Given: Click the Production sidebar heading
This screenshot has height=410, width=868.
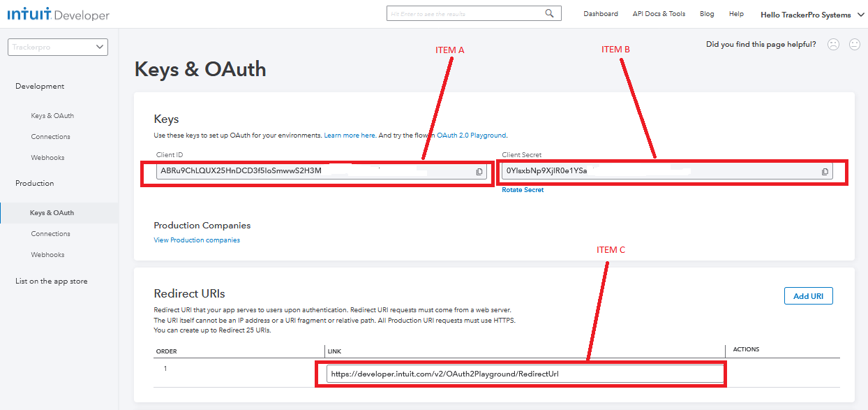Looking at the screenshot, I should (34, 184).
